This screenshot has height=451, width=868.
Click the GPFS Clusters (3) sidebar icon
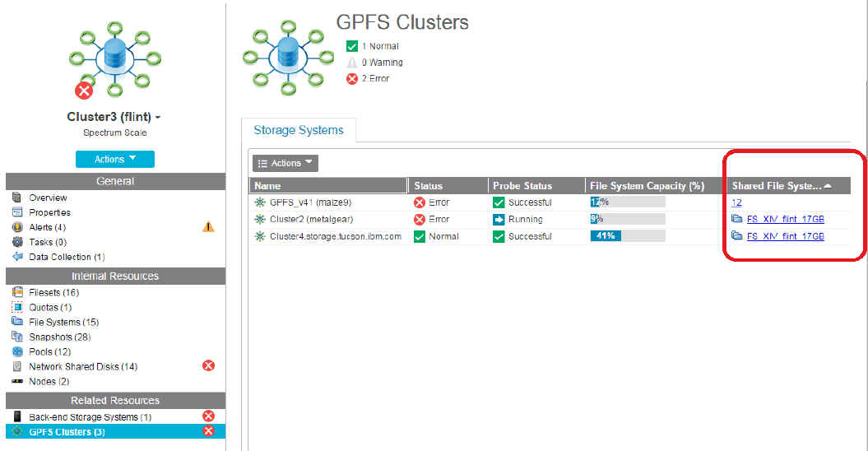point(17,431)
